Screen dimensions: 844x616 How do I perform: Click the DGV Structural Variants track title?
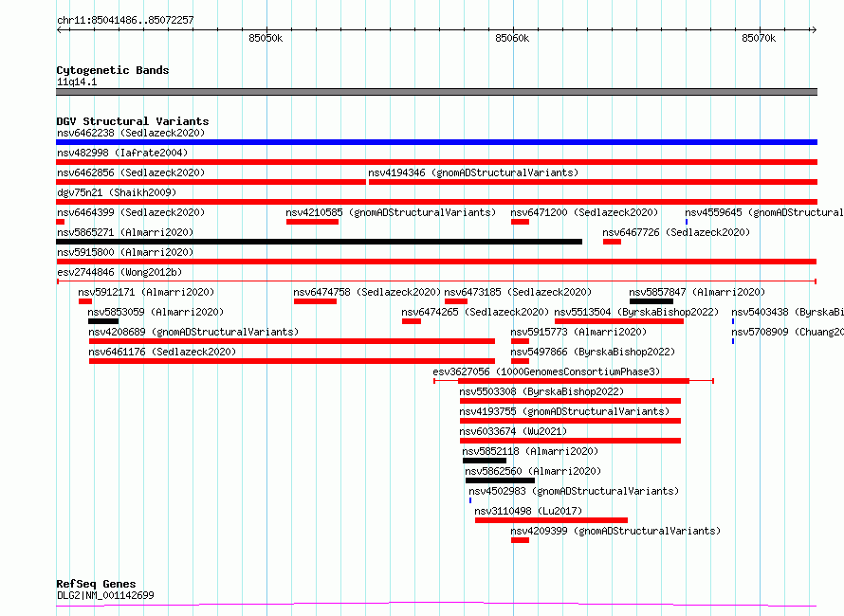133,121
